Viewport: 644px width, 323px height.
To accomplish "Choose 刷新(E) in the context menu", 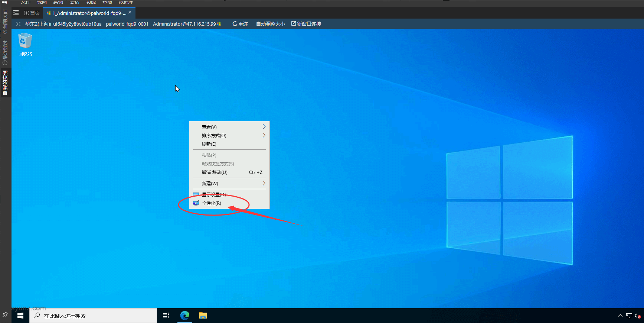I will [229, 144].
